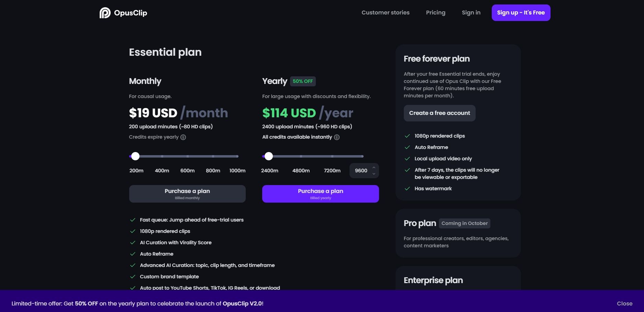Set yearly slider to 4800m mark
The height and width of the screenshot is (312, 644).
tap(301, 156)
